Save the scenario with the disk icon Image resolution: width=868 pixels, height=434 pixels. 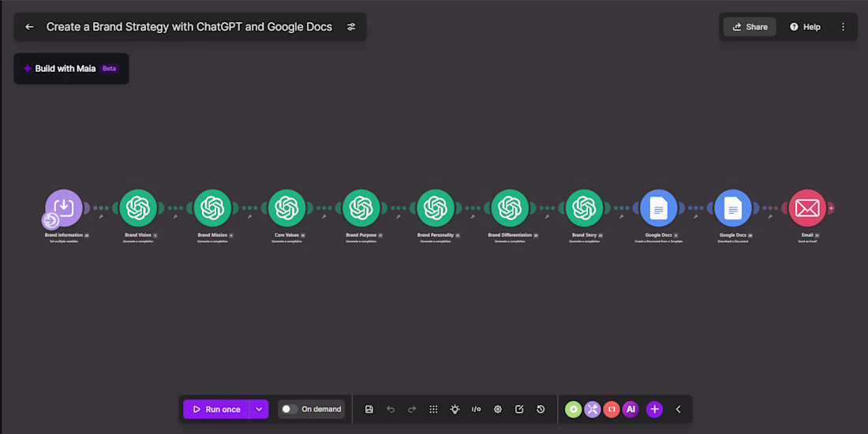369,409
